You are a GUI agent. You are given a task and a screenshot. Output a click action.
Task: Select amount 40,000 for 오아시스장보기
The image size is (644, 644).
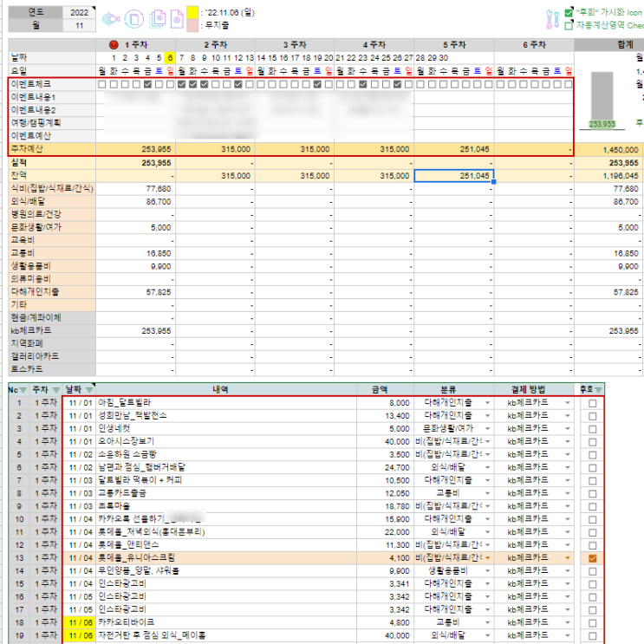coord(385,442)
